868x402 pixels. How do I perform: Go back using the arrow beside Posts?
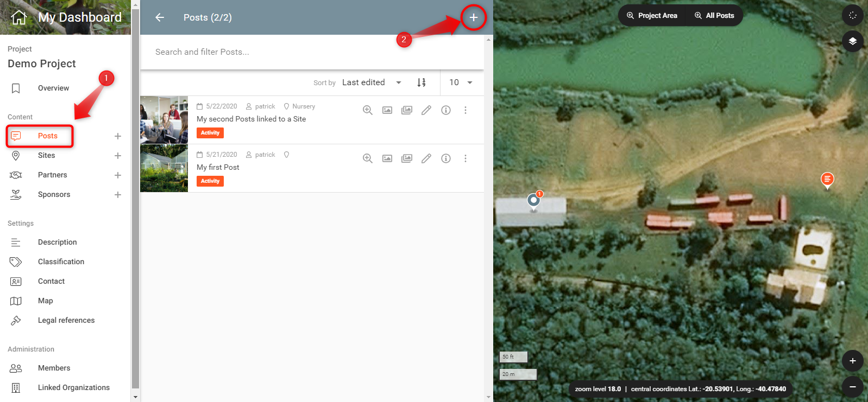160,17
